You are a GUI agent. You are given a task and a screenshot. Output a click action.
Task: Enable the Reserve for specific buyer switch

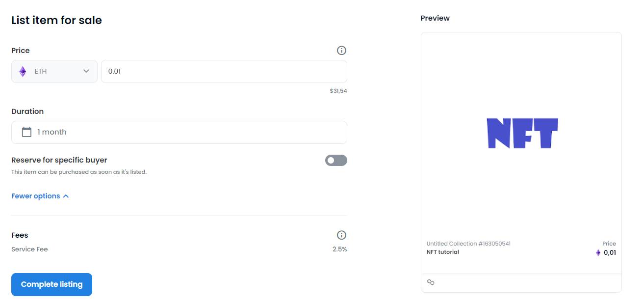click(336, 161)
